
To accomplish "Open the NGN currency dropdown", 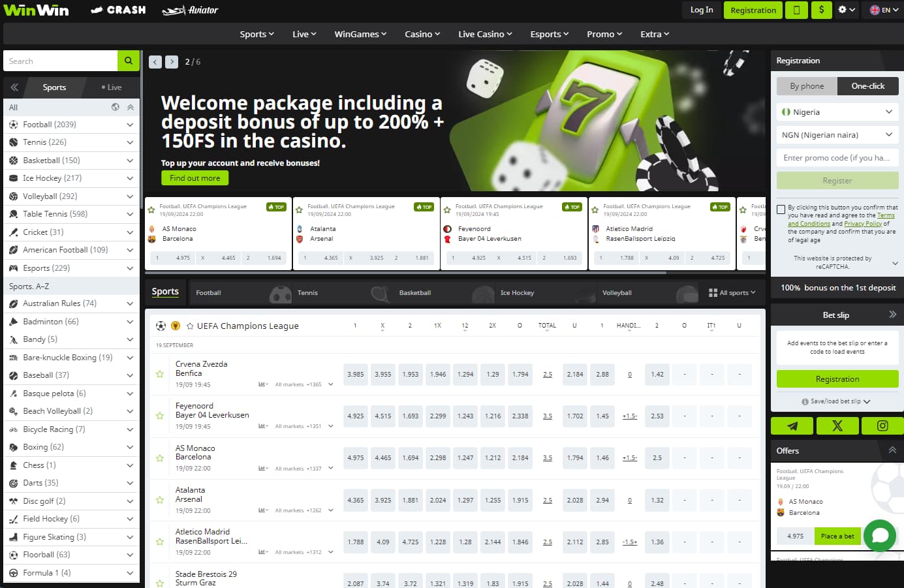I will pyautogui.click(x=837, y=135).
